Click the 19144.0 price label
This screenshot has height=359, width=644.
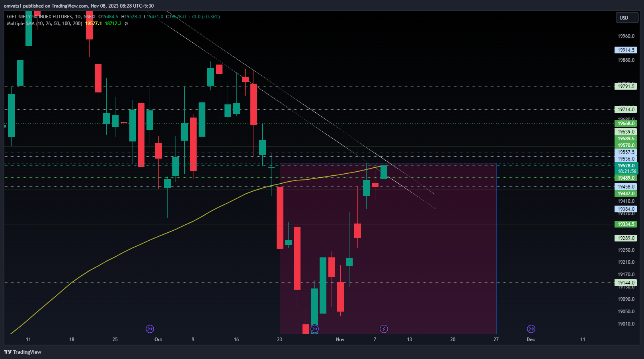click(626, 283)
